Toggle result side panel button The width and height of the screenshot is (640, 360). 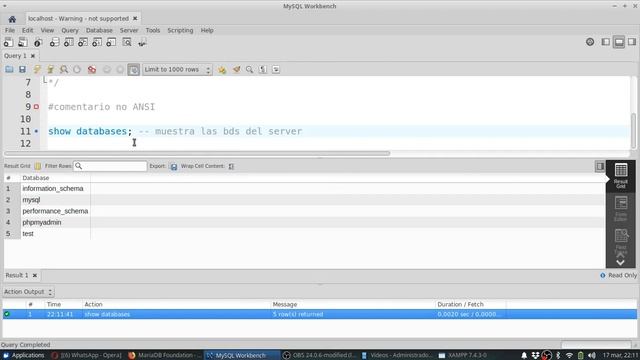click(600, 166)
